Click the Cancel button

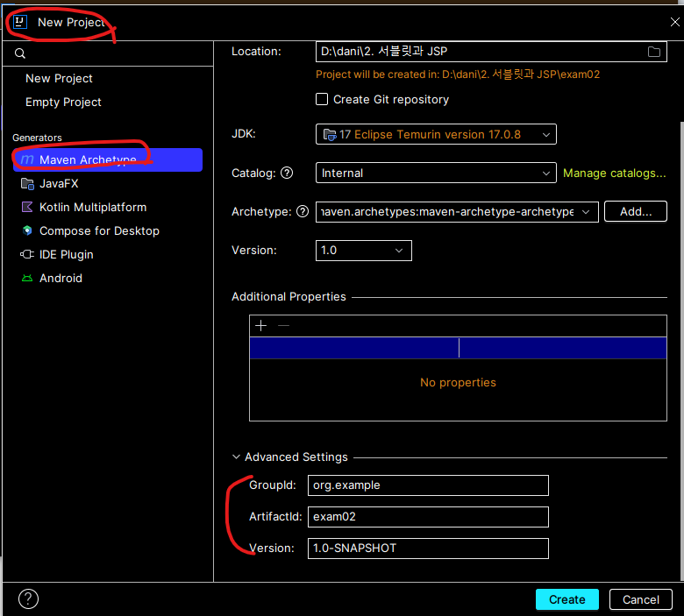tap(640, 599)
